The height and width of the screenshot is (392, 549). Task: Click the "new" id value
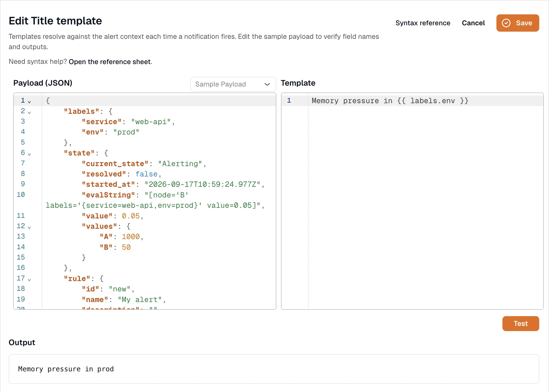click(120, 289)
